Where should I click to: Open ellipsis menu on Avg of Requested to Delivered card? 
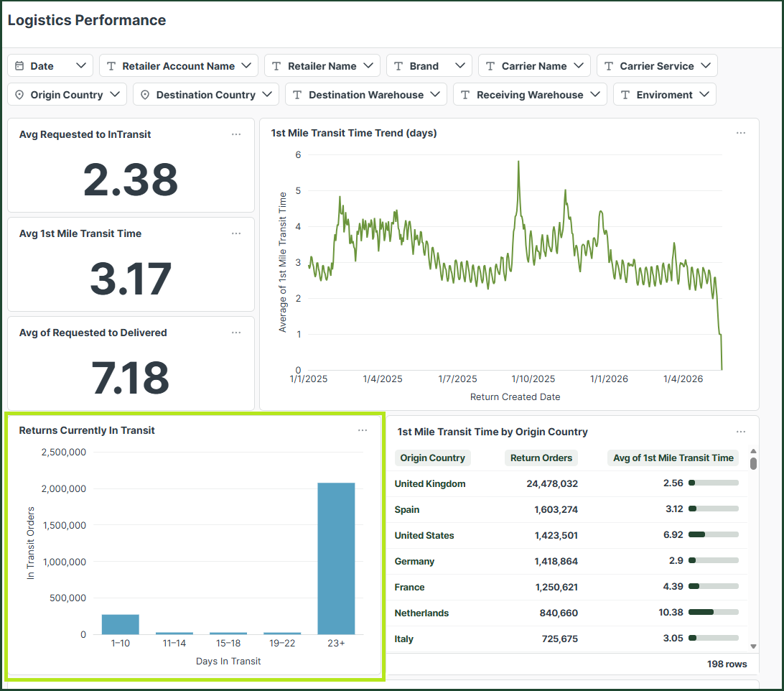[x=236, y=333]
